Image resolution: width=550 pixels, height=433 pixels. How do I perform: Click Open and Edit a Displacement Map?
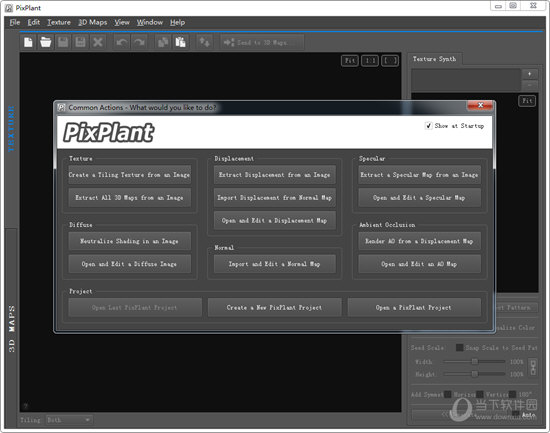(275, 220)
